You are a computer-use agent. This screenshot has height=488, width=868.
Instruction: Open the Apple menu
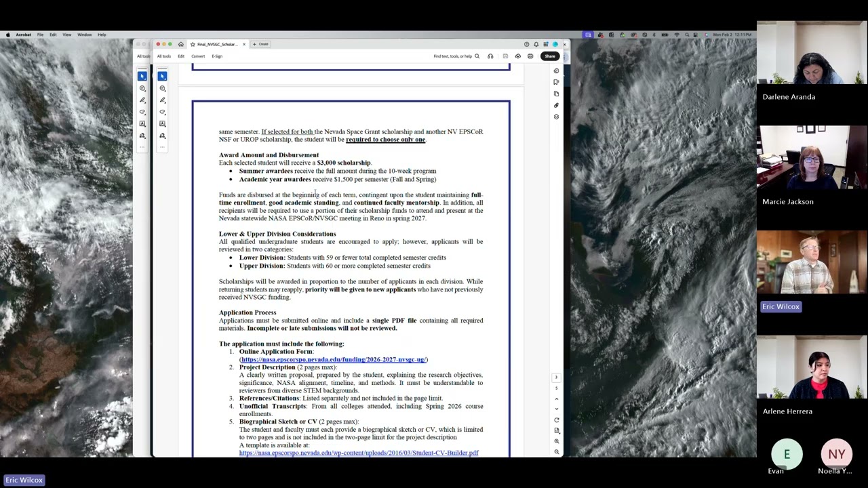(8, 35)
